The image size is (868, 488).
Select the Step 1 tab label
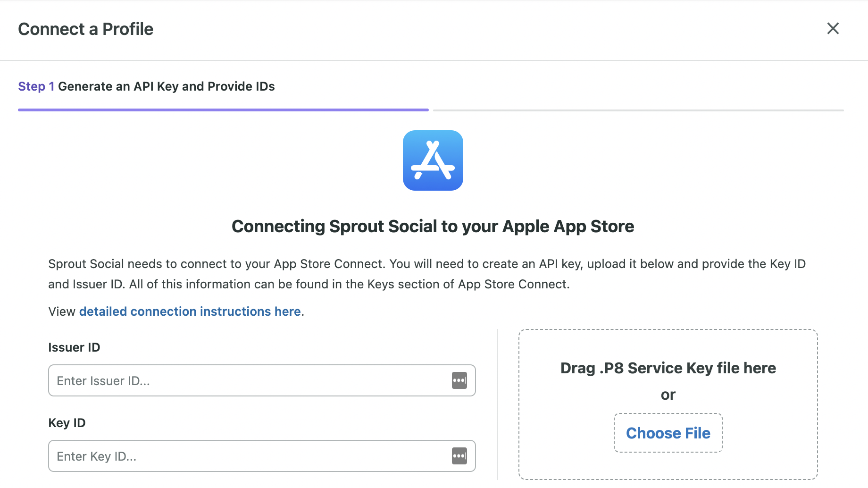click(x=36, y=86)
